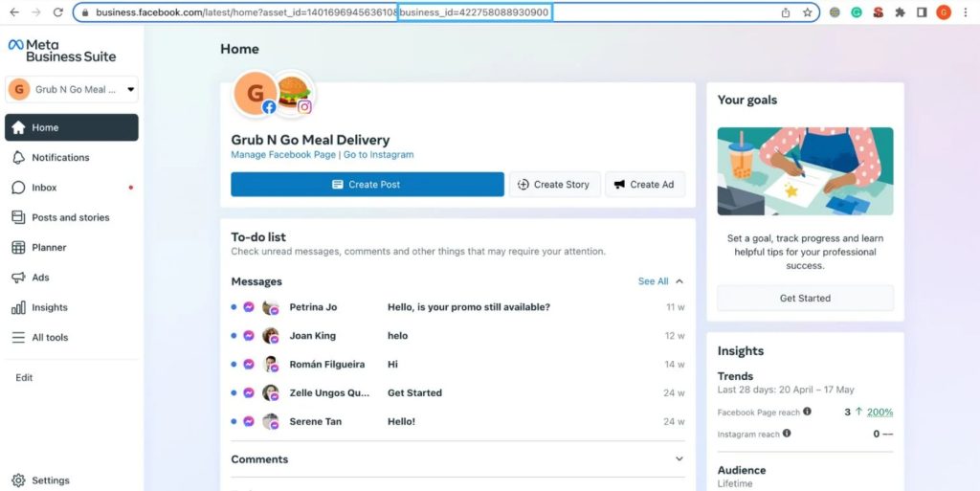Click Messenger icon in Román Filgueira row
980x491 pixels.
(x=248, y=365)
